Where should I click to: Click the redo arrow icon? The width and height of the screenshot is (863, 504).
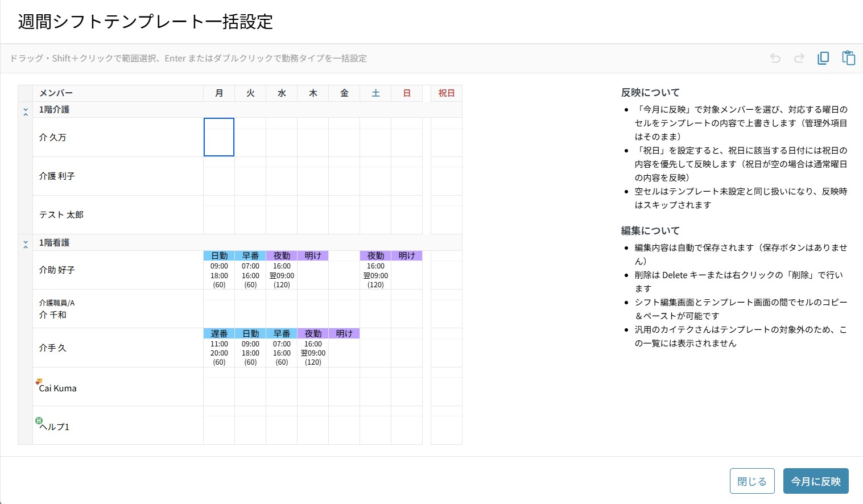point(799,58)
